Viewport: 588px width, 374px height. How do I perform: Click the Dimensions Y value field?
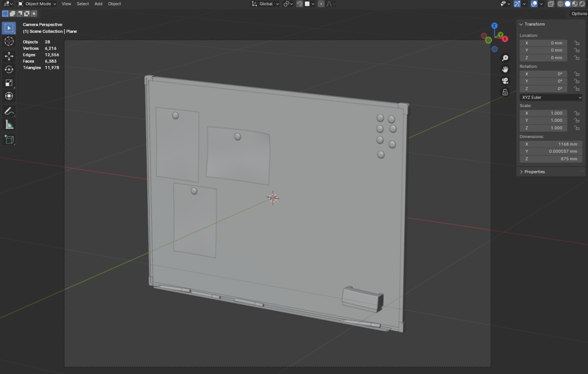pyautogui.click(x=551, y=152)
